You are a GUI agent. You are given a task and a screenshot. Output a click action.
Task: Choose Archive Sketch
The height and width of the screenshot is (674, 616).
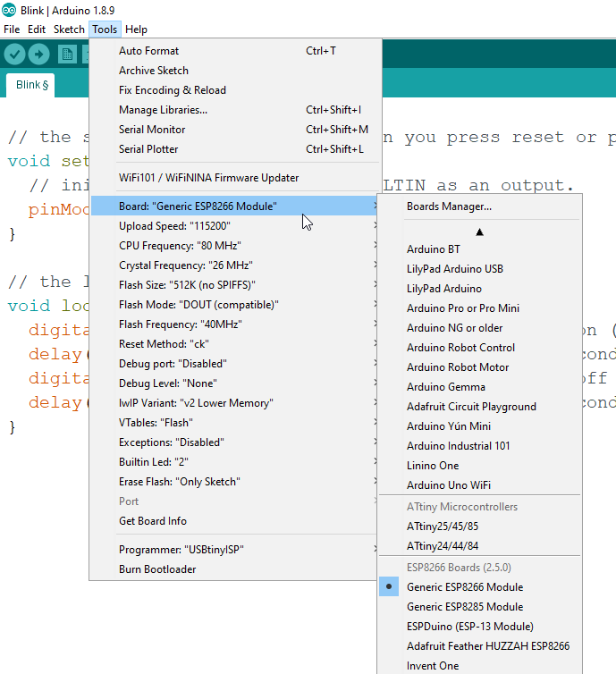click(235, 71)
